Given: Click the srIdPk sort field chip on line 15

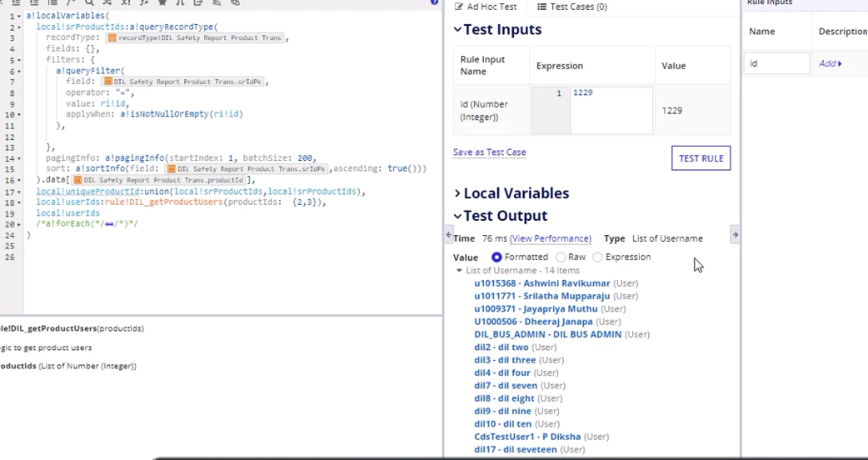Looking at the screenshot, I should [247, 169].
